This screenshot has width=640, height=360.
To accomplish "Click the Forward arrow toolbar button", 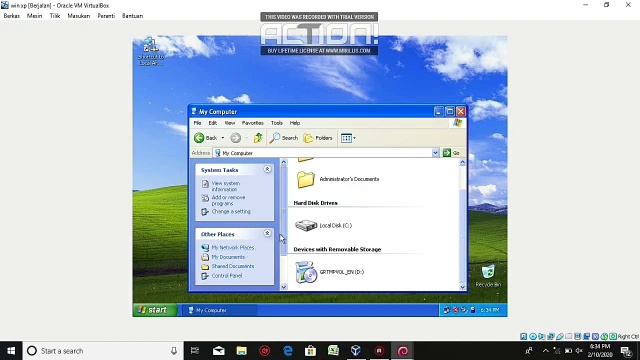I will click(236, 138).
